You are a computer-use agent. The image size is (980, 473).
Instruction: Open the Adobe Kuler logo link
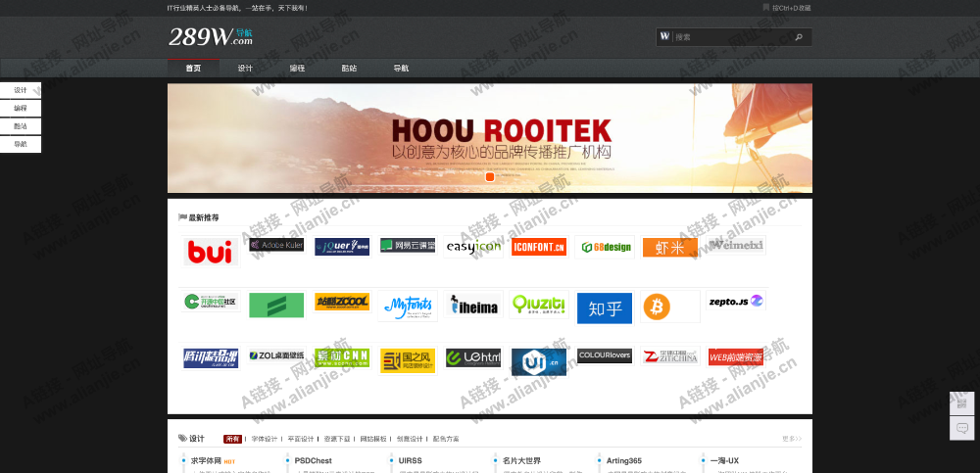pyautogui.click(x=276, y=245)
